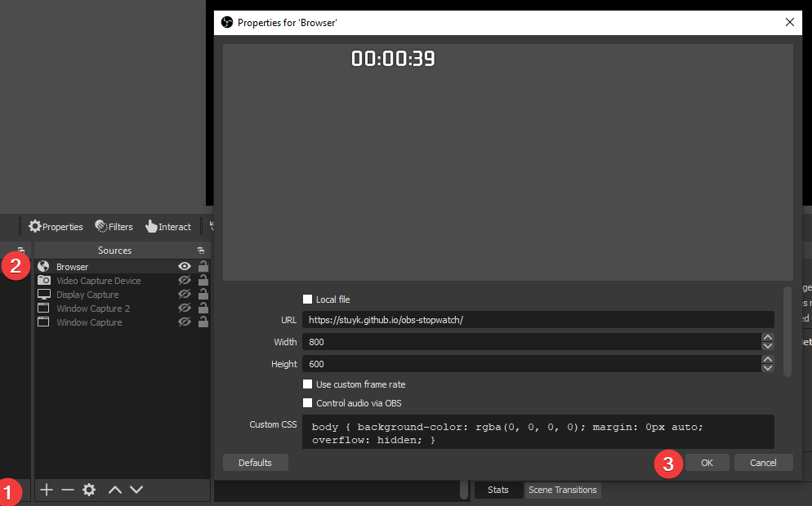This screenshot has width=812, height=506.
Task: Move the Browser source down using the arrow
Action: coord(136,490)
